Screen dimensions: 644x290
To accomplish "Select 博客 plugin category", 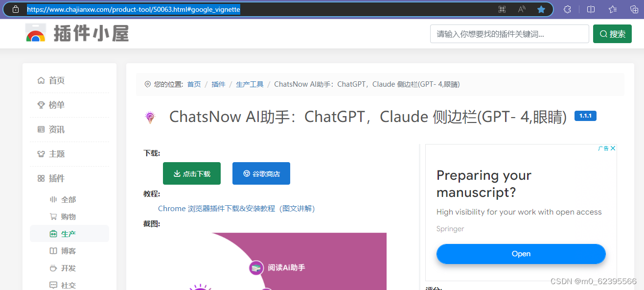I will coord(69,251).
